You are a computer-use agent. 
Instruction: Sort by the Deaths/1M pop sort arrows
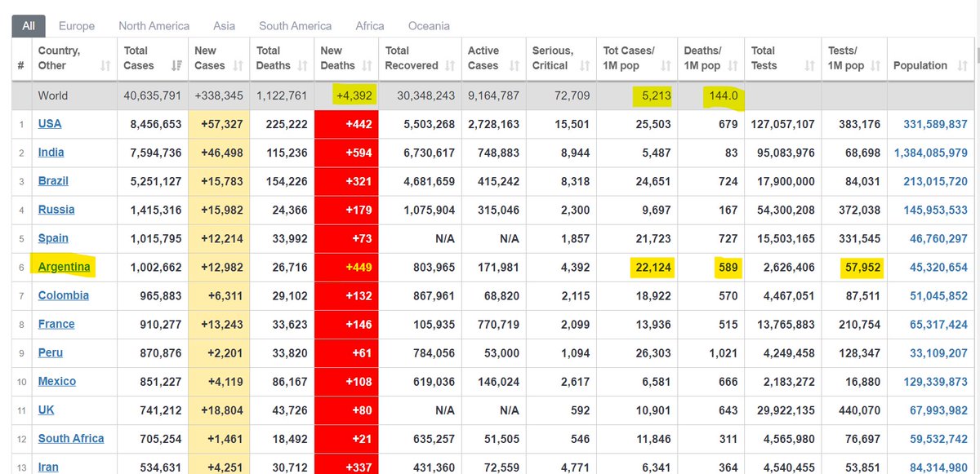tap(733, 65)
